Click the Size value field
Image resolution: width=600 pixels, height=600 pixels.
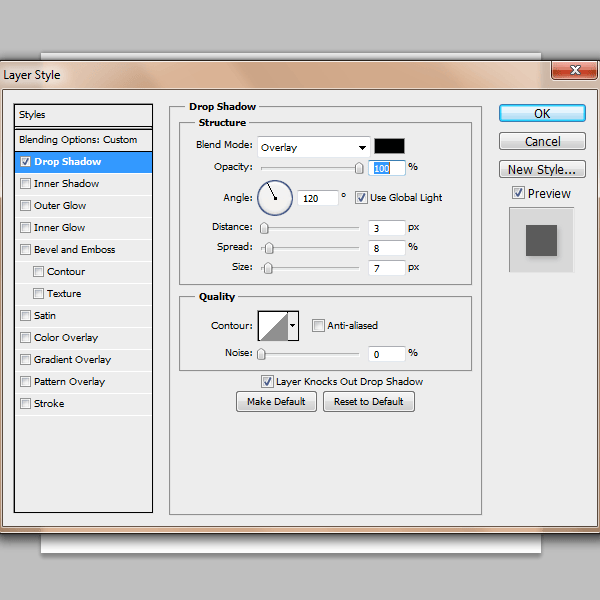pyautogui.click(x=386, y=268)
